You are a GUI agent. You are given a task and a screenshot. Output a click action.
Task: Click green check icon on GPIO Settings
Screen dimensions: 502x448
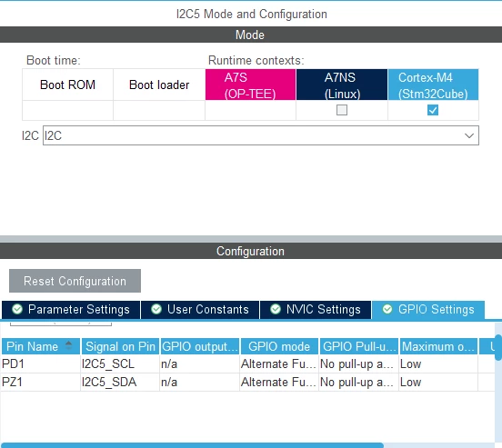[387, 309]
